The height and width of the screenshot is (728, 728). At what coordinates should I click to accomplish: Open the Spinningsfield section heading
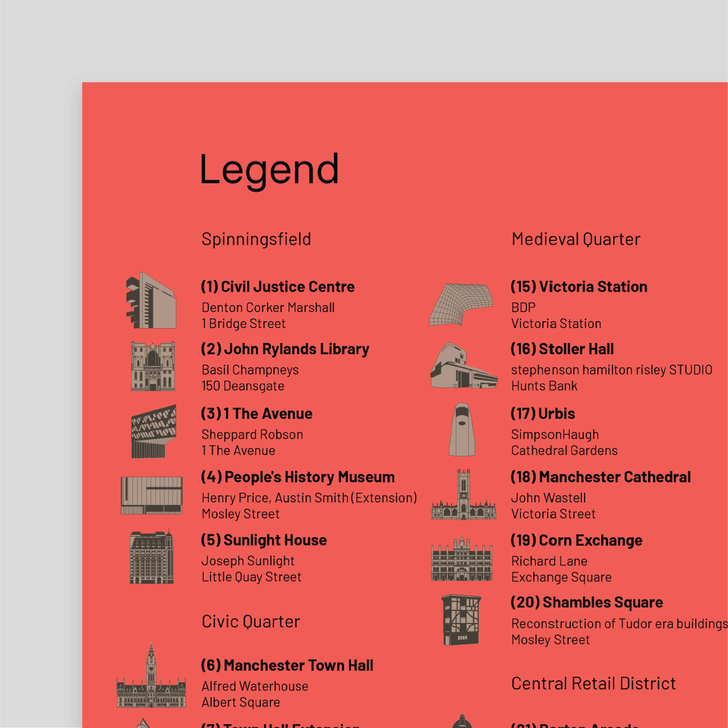pos(256,238)
